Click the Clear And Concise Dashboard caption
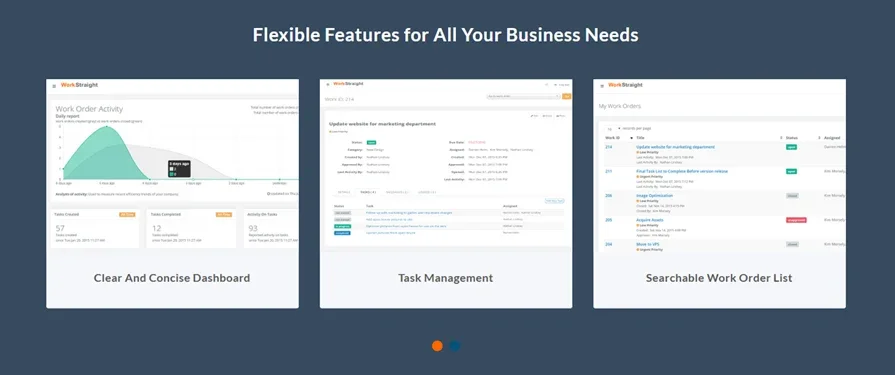The height and width of the screenshot is (375, 895). tap(172, 279)
